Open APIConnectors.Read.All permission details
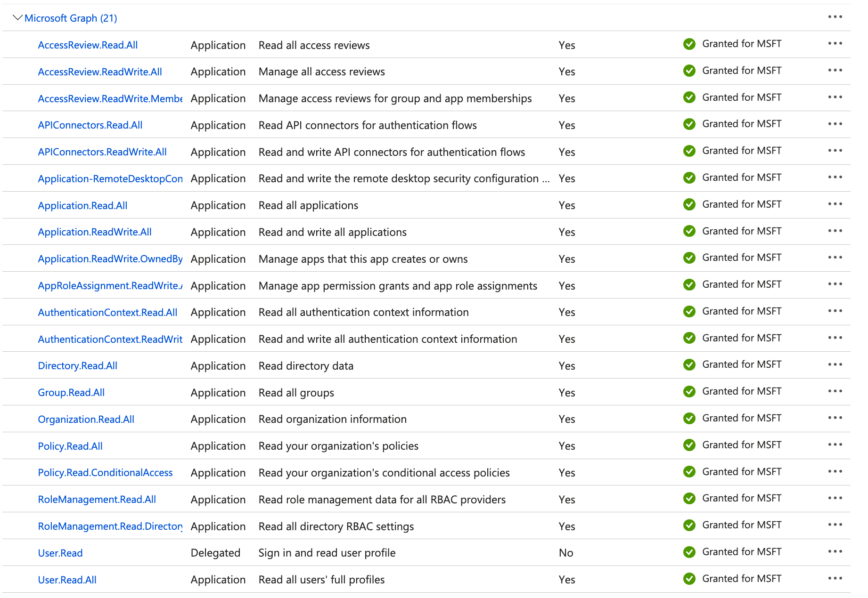This screenshot has width=868, height=598. tap(90, 125)
